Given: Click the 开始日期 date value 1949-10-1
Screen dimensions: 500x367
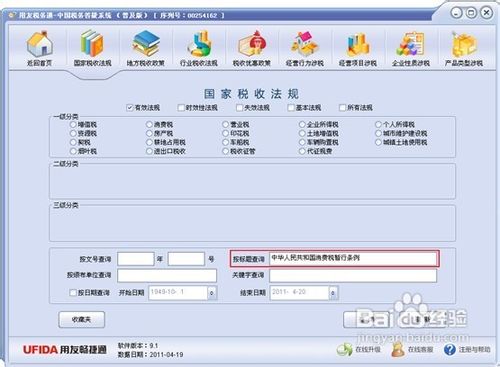Looking at the screenshot, I should click(167, 292).
